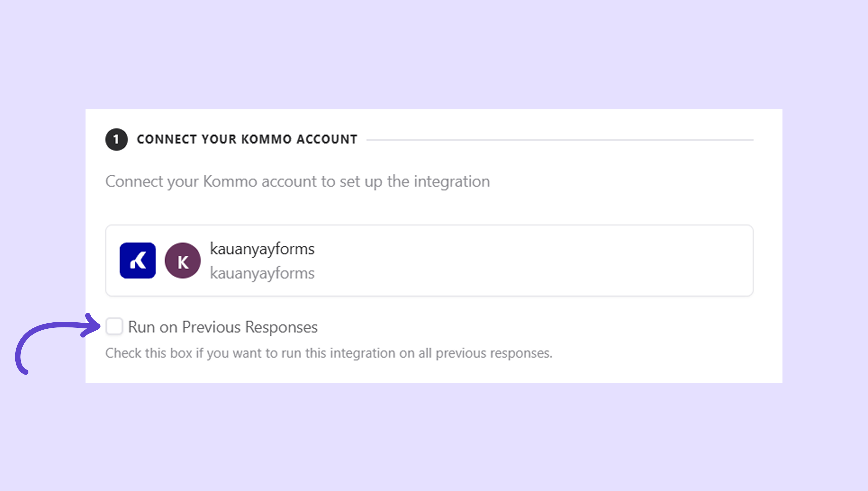Click the dark kauanyayforms account name
Viewport: 868px width, 491px height.
pyautogui.click(x=262, y=249)
